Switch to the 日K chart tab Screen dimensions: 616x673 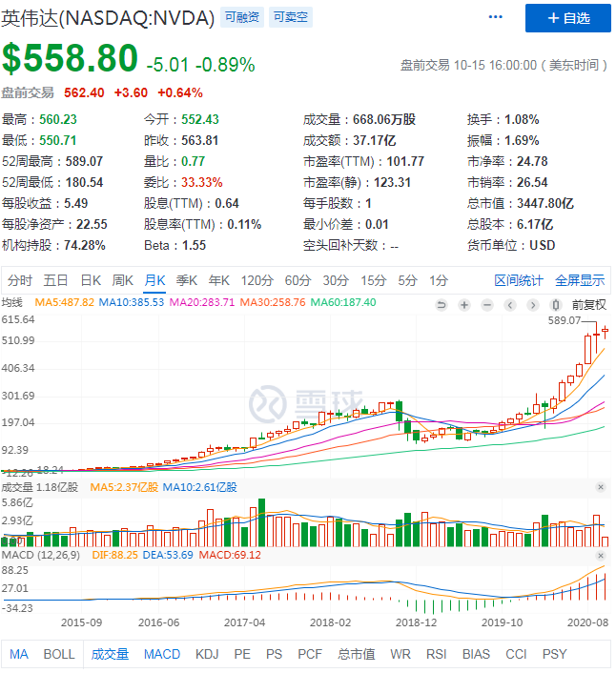91,280
